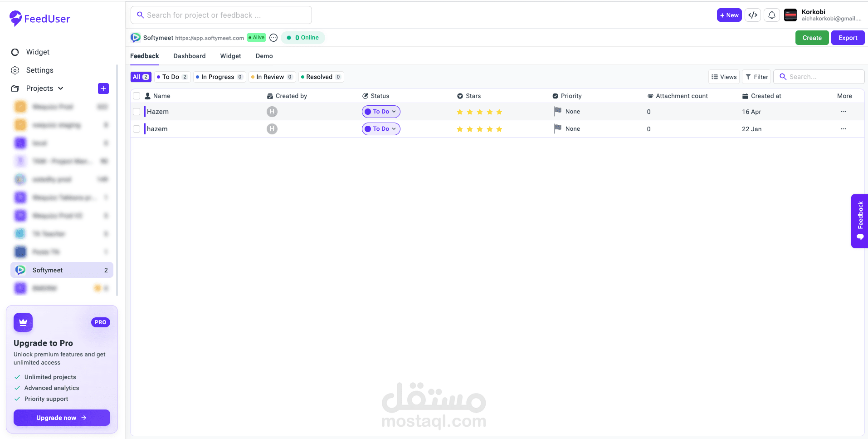Click the crown icon in the upgrade card
Image resolution: width=868 pixels, height=439 pixels.
23,322
